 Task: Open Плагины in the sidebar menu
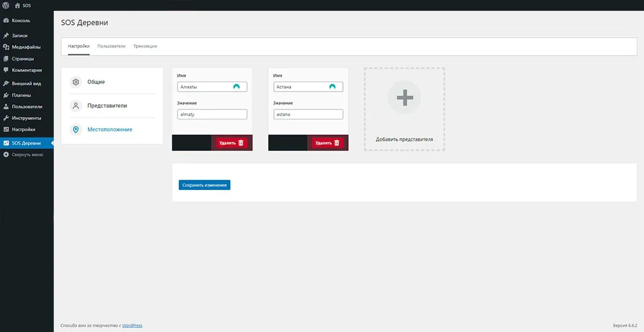click(x=21, y=95)
